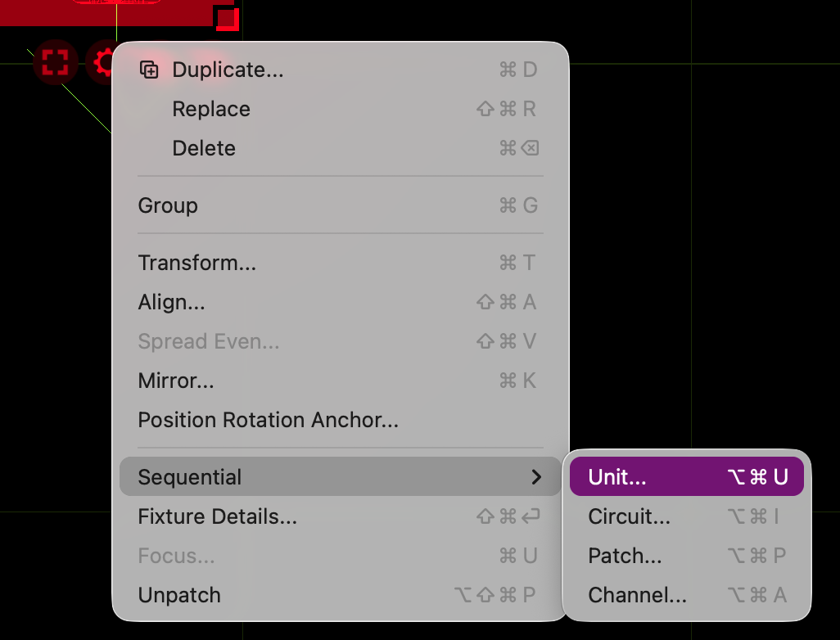Viewport: 840px width, 640px height.
Task: Choose Replace from the context menu
Action: pyautogui.click(x=210, y=109)
